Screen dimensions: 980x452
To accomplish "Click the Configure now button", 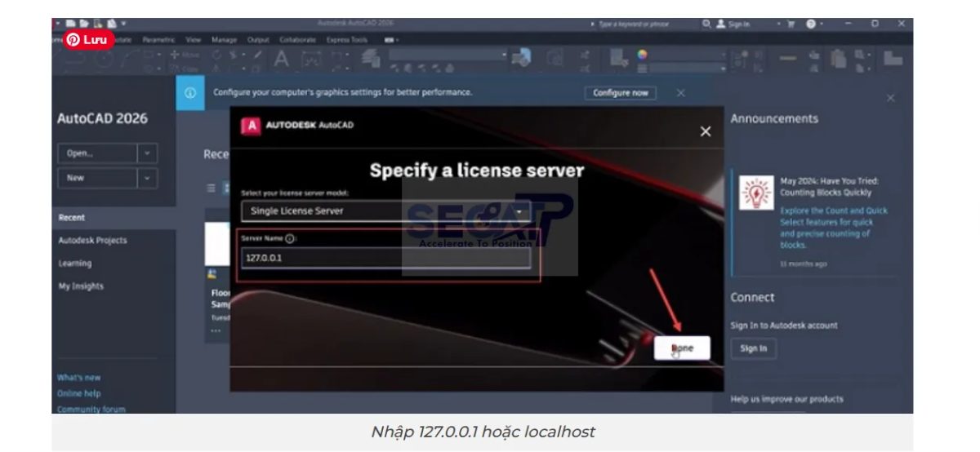I will tap(621, 93).
